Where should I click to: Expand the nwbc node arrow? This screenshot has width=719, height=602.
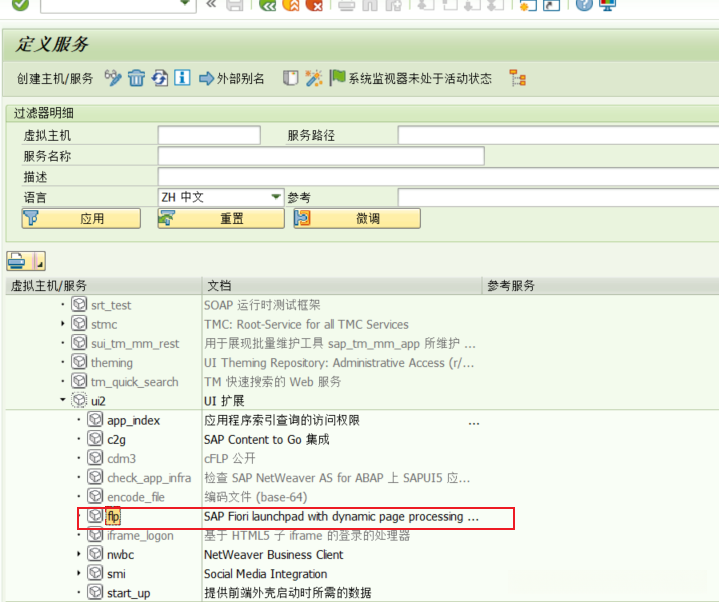[79, 554]
